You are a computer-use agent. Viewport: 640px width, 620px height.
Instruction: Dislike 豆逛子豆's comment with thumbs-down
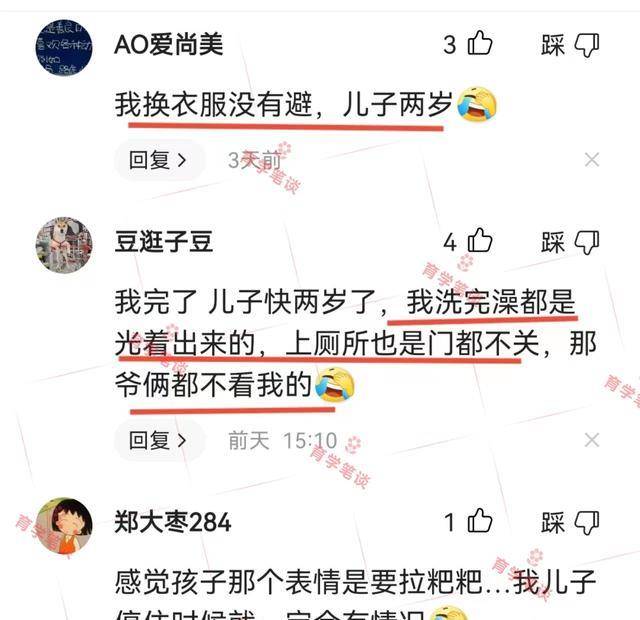tap(587, 242)
